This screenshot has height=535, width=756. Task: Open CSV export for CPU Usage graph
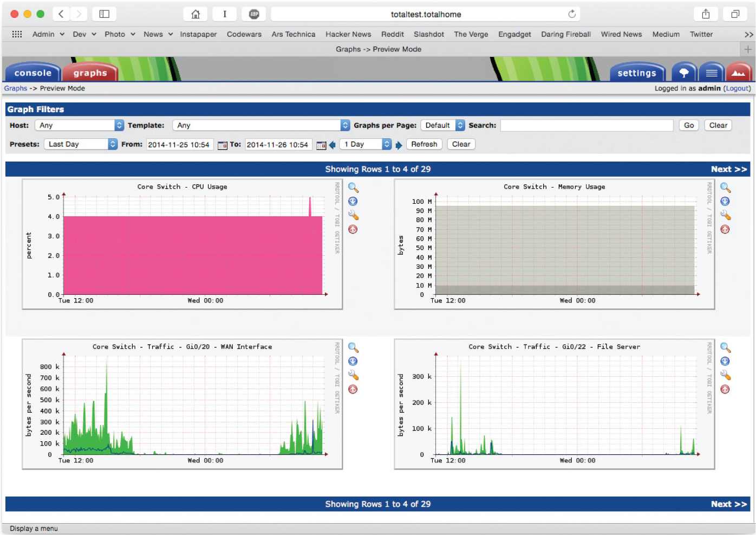[353, 202]
